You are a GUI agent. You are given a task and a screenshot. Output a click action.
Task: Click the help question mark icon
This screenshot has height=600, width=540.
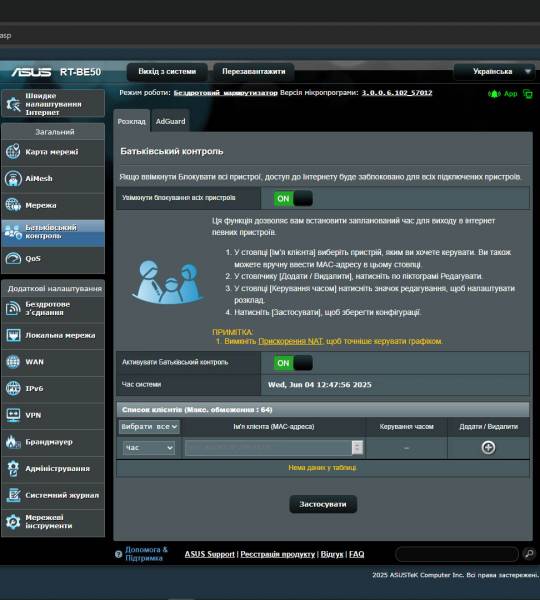point(118,554)
